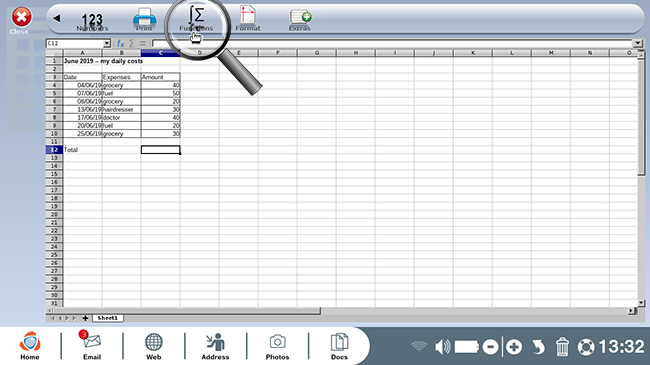Click the Print printer icon

click(x=144, y=19)
